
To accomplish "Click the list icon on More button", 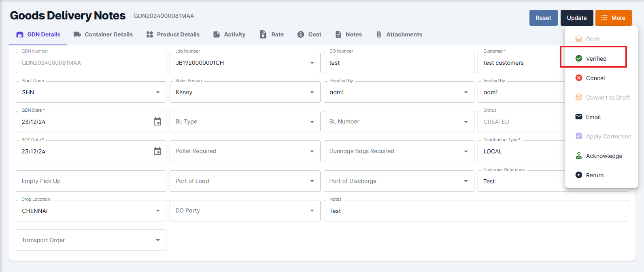I will click(x=604, y=18).
